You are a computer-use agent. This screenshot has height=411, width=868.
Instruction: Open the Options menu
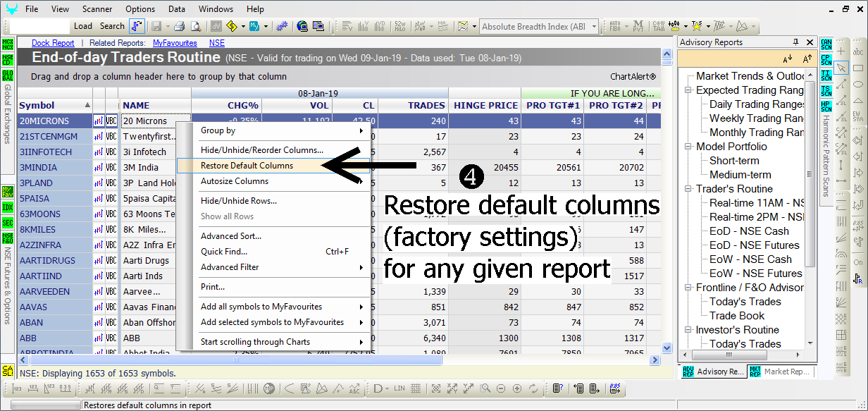tap(140, 9)
